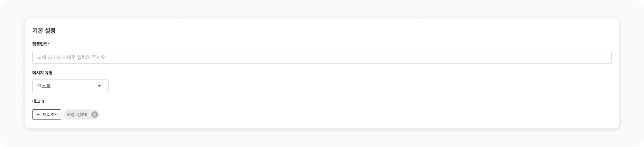Image resolution: width=644 pixels, height=147 pixels.
Task: Click 태그 추가 button text label
Action: tap(50, 114)
